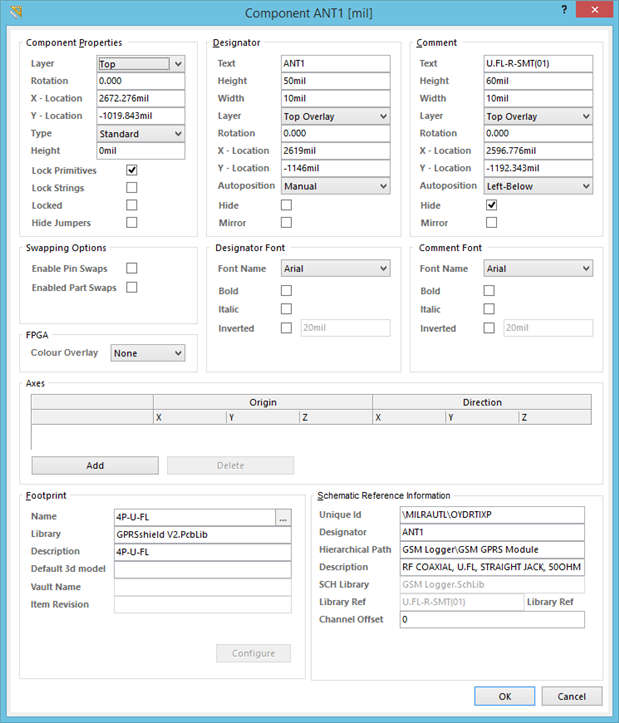619x723 pixels.
Task: Click the component Rotation field
Action: click(141, 81)
